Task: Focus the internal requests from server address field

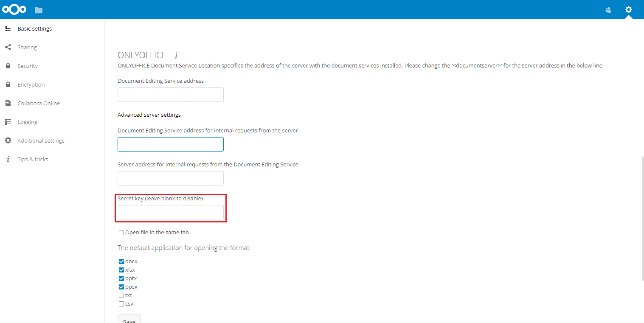Action: click(x=171, y=144)
